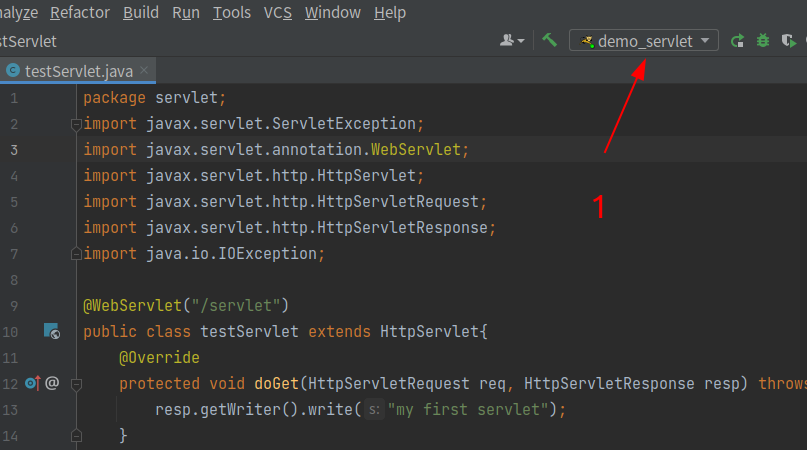Screen dimensions: 807x450
Task: Click the javax.servlet.http.HttpServlet import line
Action: click(x=254, y=176)
